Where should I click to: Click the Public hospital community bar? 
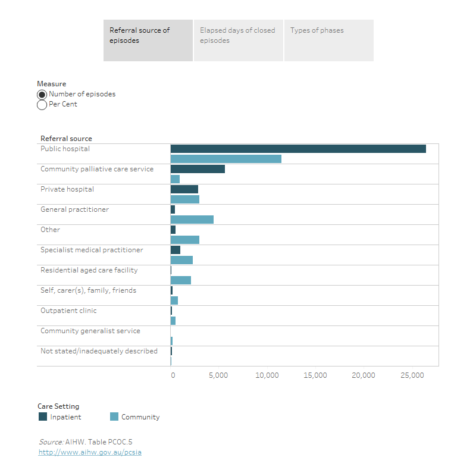(x=226, y=159)
